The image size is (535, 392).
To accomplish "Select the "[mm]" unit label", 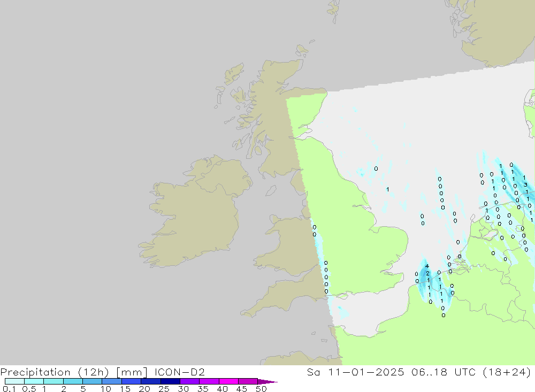I will pyautogui.click(x=132, y=372).
